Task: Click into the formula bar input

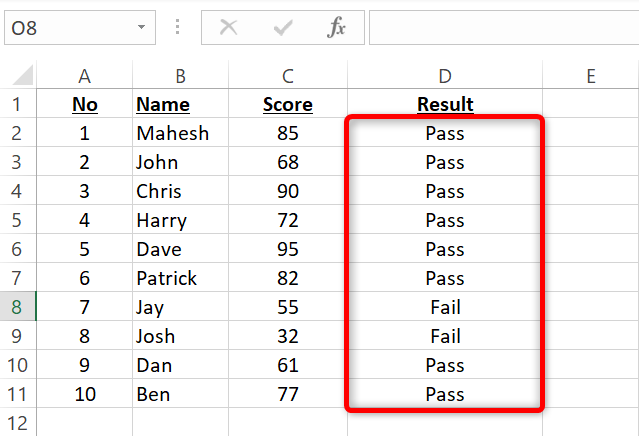Action: 500,28
